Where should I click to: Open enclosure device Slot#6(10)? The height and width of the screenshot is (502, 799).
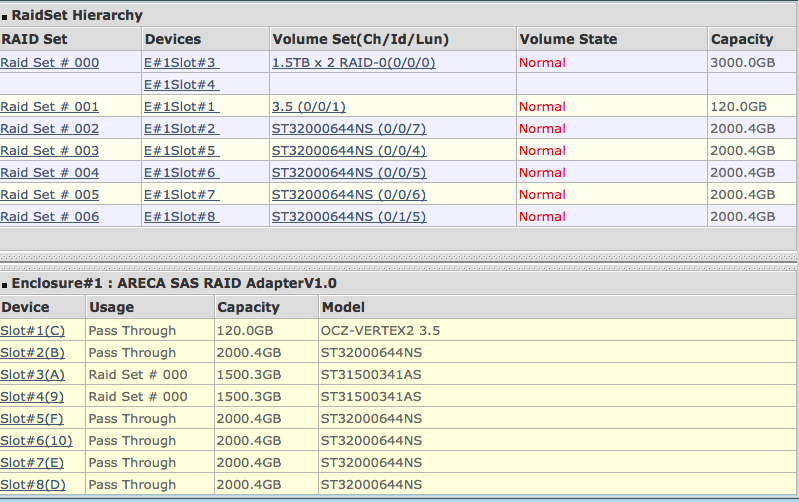coord(36,440)
